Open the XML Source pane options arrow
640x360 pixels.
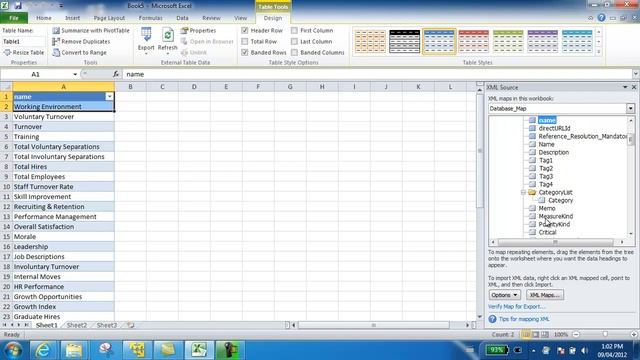point(625,87)
